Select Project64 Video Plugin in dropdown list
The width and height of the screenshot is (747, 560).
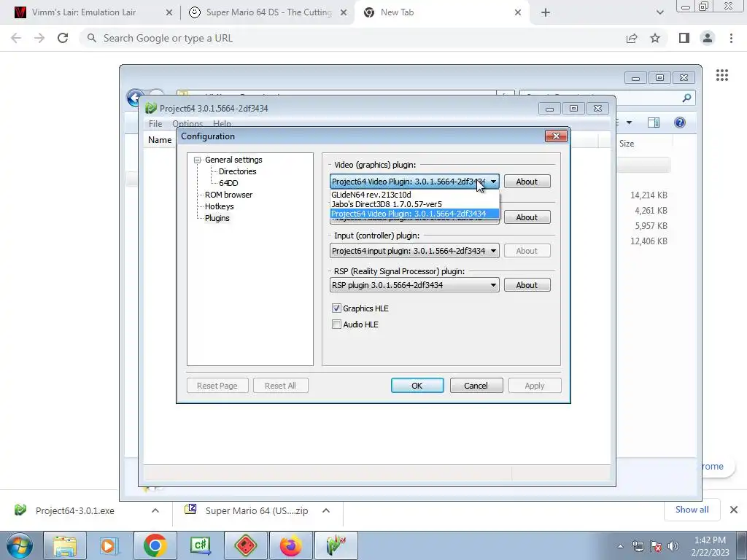(414, 214)
